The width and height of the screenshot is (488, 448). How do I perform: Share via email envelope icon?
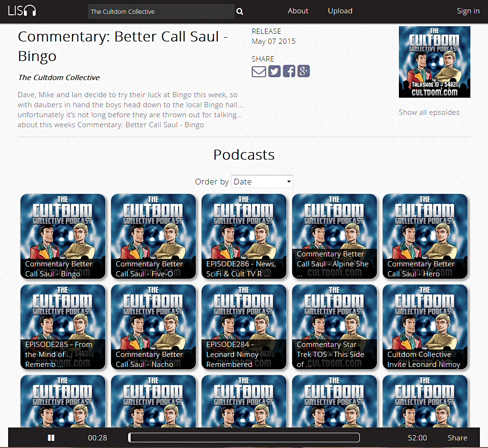pyautogui.click(x=259, y=71)
